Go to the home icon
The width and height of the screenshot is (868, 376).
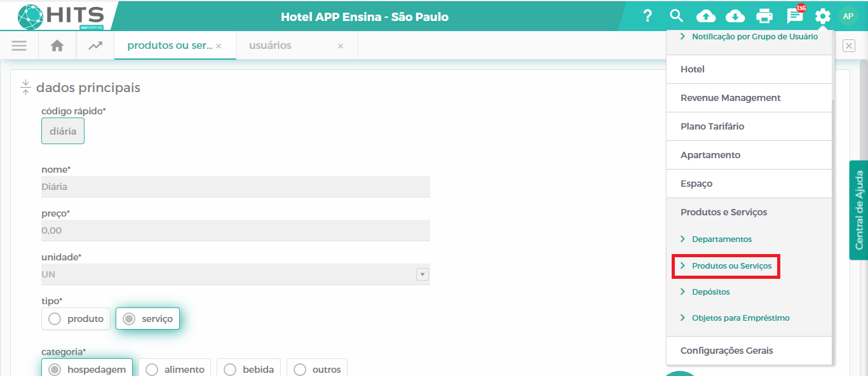(57, 46)
